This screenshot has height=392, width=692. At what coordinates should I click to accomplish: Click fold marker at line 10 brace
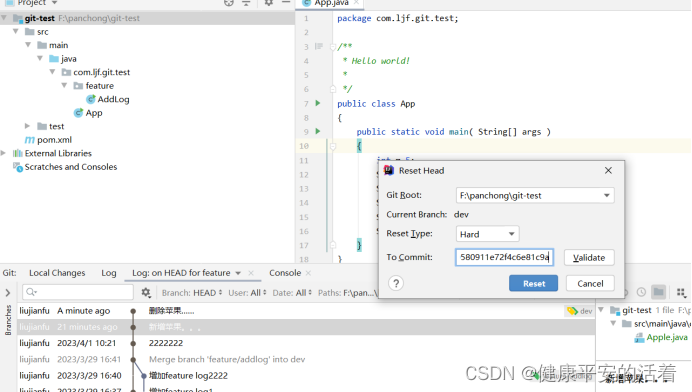(x=333, y=146)
